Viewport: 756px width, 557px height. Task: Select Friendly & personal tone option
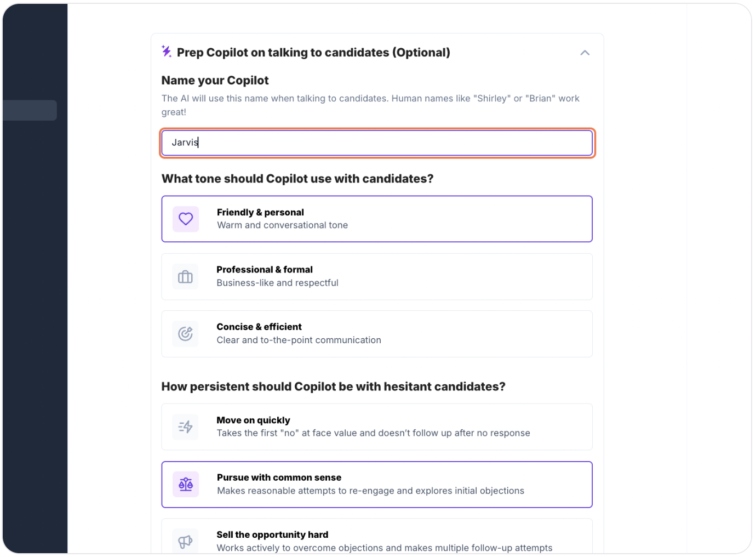coord(377,219)
